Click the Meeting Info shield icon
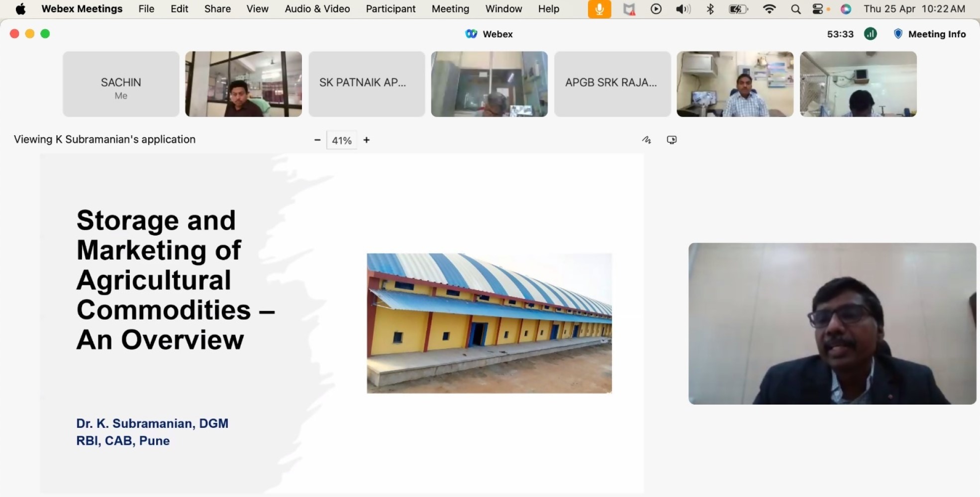 (898, 34)
